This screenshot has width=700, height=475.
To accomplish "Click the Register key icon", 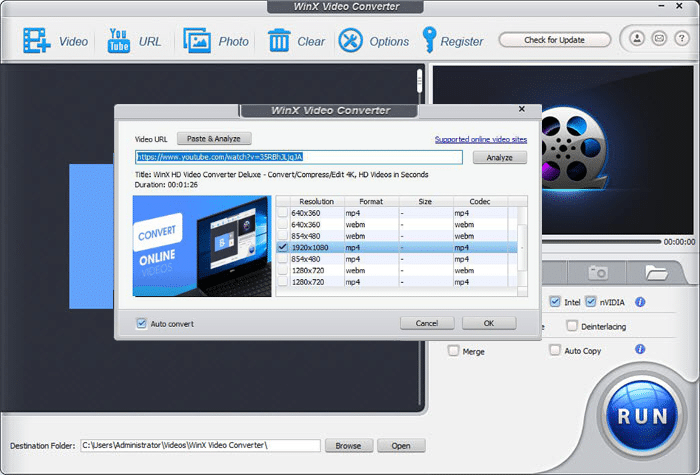I will coord(429,40).
